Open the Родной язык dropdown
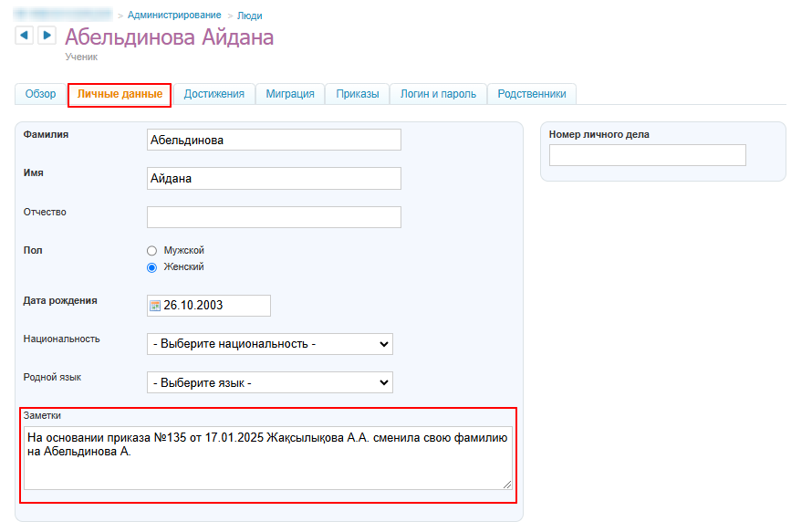Viewport: 791px width, 532px height. [270, 382]
